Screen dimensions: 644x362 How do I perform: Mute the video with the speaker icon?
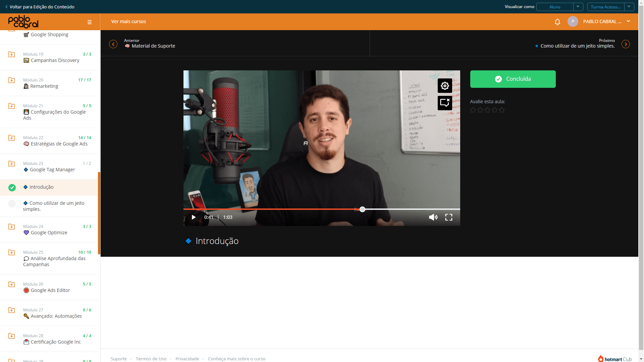pyautogui.click(x=433, y=217)
